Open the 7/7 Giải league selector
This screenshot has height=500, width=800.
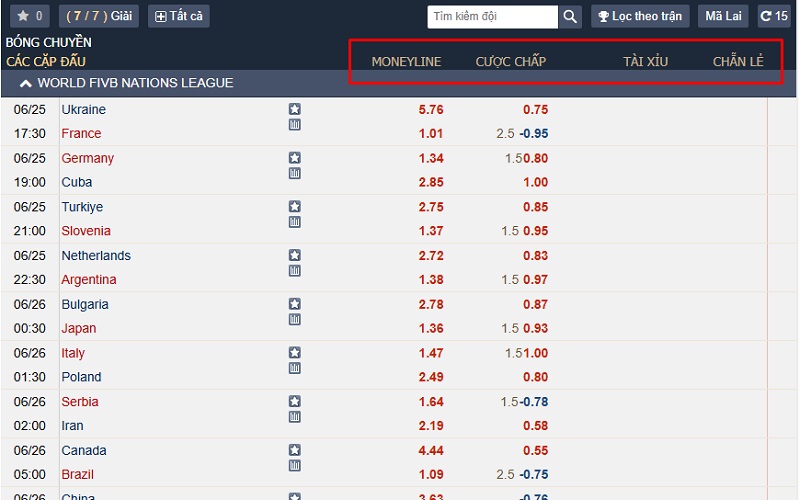point(99,16)
